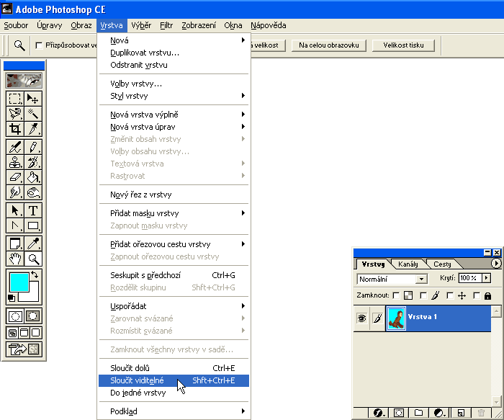Expand Nová vrstva výplně submenu
Viewport: 504px width, 420px height.
coord(174,115)
